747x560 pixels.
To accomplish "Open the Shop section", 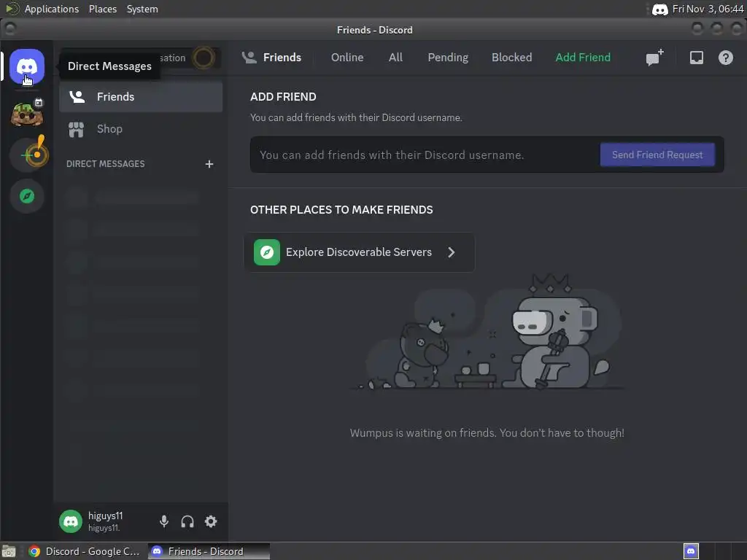I will click(x=141, y=129).
